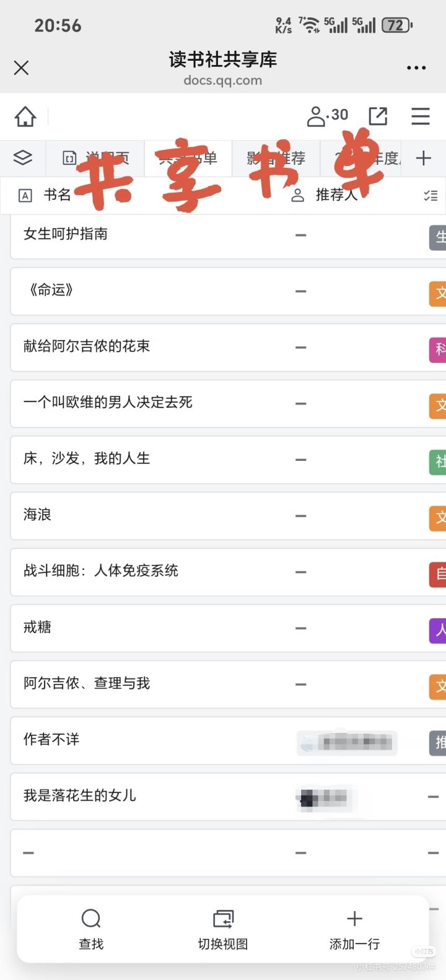Open the hamburger menu

point(421,116)
